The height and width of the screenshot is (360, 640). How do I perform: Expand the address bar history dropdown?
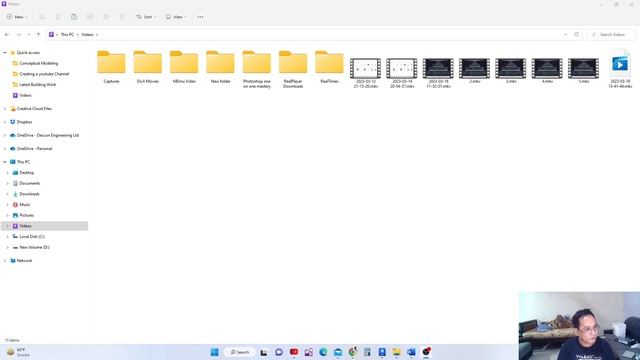[565, 35]
